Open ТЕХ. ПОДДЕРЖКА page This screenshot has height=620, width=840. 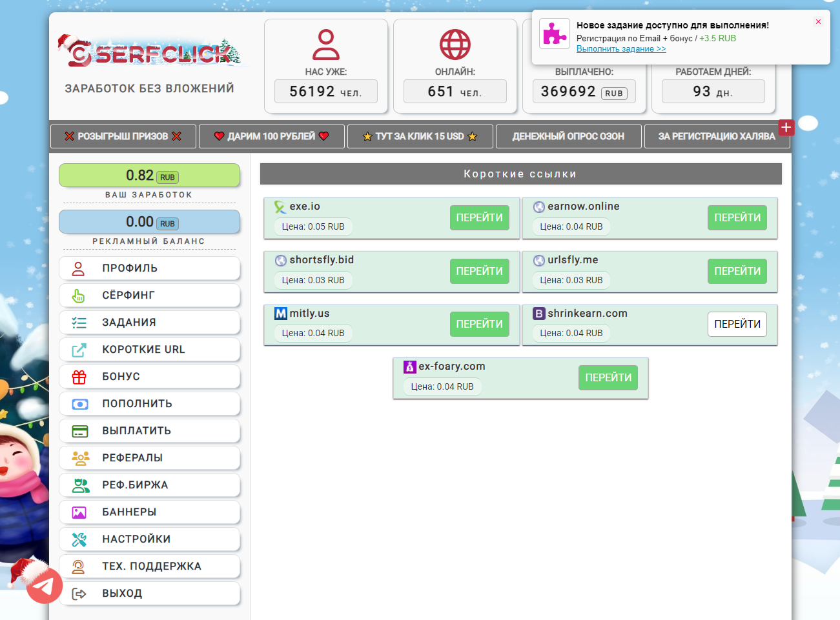[x=149, y=566]
